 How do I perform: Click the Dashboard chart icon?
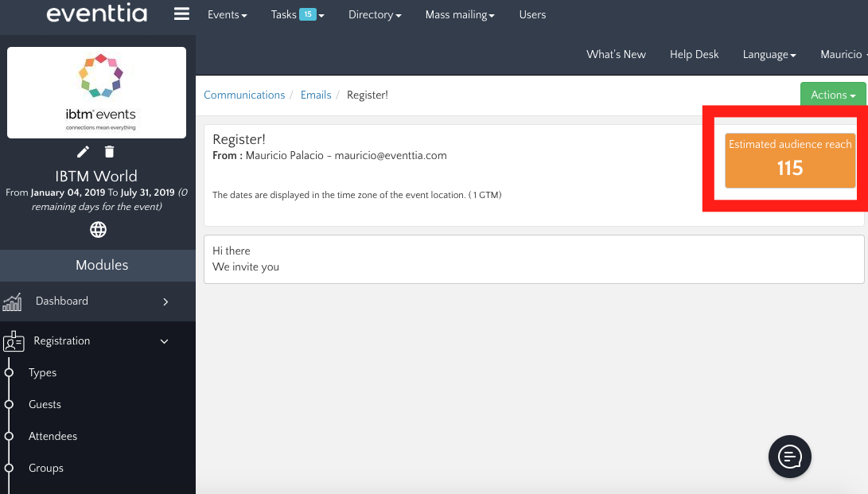pyautogui.click(x=13, y=301)
